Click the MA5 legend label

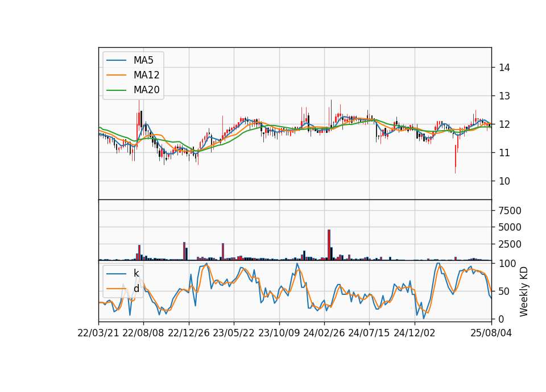(x=143, y=60)
